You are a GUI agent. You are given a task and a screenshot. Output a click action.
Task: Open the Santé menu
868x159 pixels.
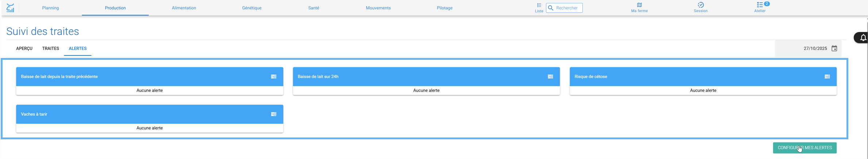[x=313, y=8]
